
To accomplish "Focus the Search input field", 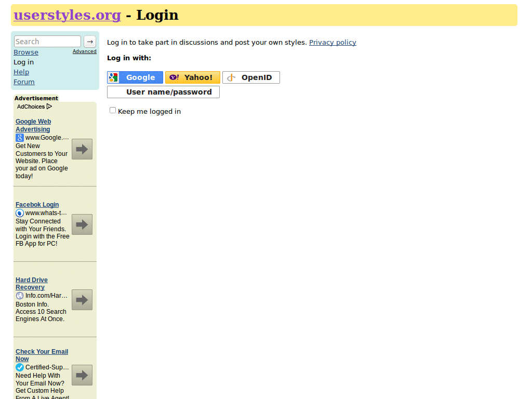I will coord(47,42).
